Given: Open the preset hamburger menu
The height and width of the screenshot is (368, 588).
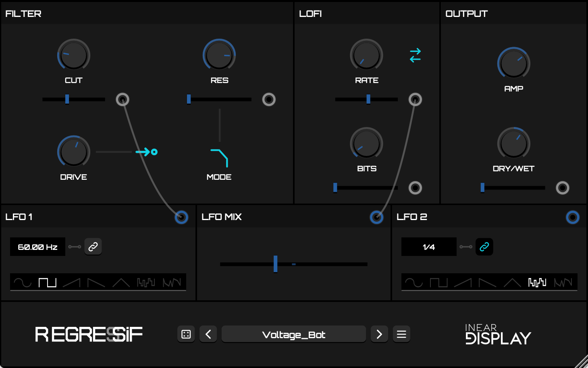Looking at the screenshot, I should (x=401, y=334).
